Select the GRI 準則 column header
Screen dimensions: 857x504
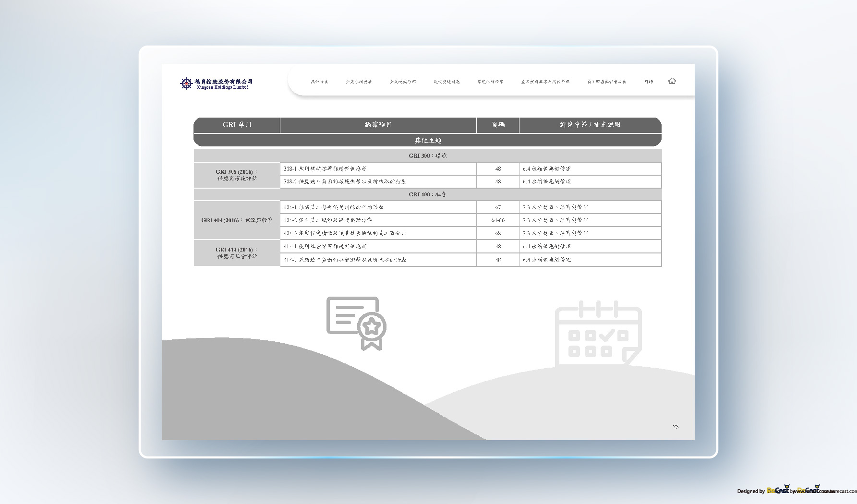click(x=237, y=125)
